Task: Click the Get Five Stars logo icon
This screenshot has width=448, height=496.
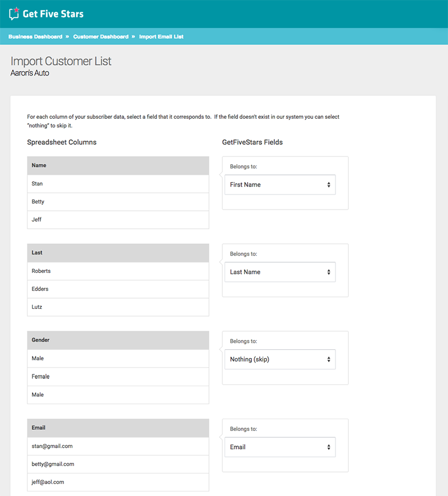Action: point(14,13)
